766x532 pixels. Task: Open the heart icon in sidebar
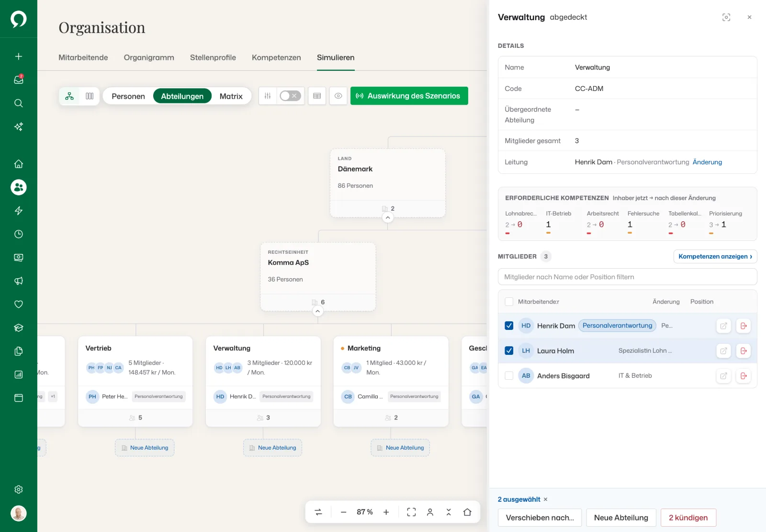(x=19, y=304)
